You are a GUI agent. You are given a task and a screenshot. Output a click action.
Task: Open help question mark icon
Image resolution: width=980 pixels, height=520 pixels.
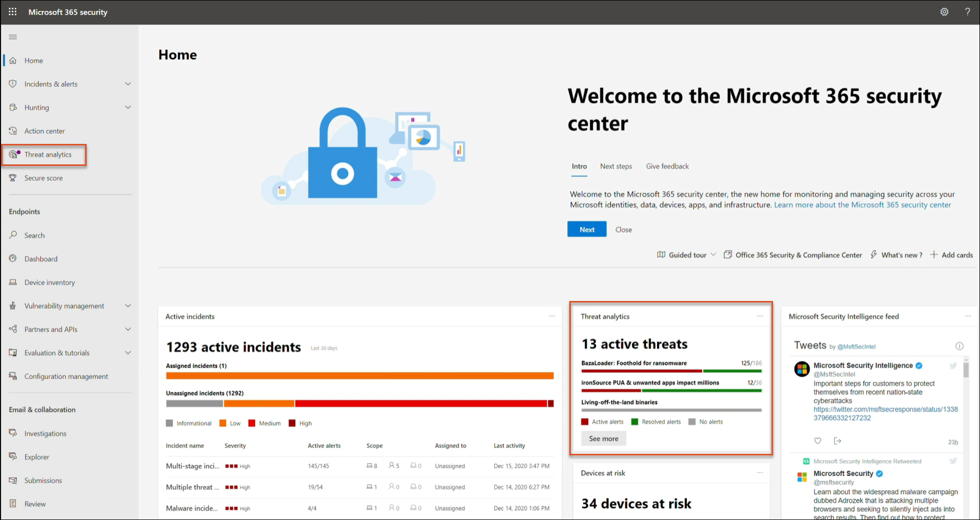tap(967, 12)
